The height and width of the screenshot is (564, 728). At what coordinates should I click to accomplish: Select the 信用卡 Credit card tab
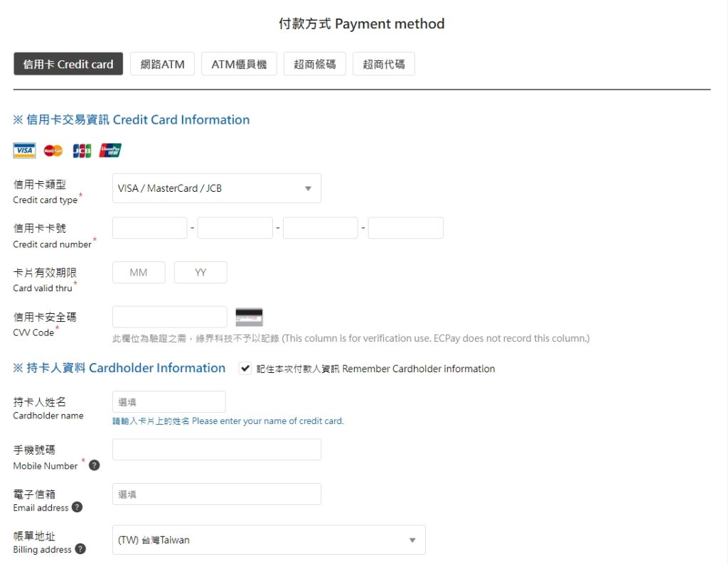(x=68, y=63)
